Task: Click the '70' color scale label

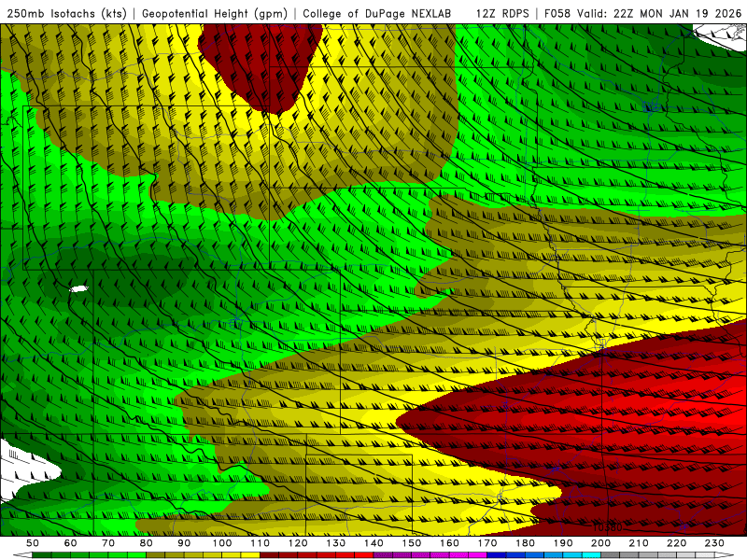Action: click(108, 543)
